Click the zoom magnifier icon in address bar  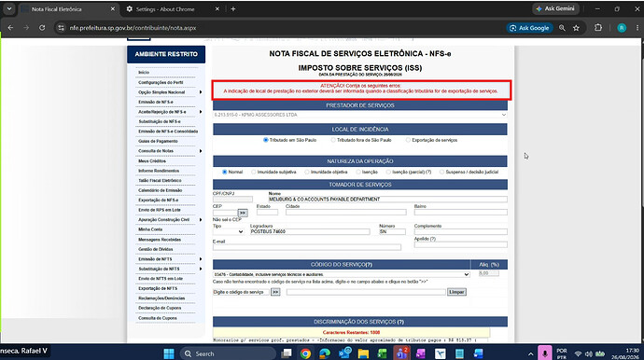pos(562,28)
